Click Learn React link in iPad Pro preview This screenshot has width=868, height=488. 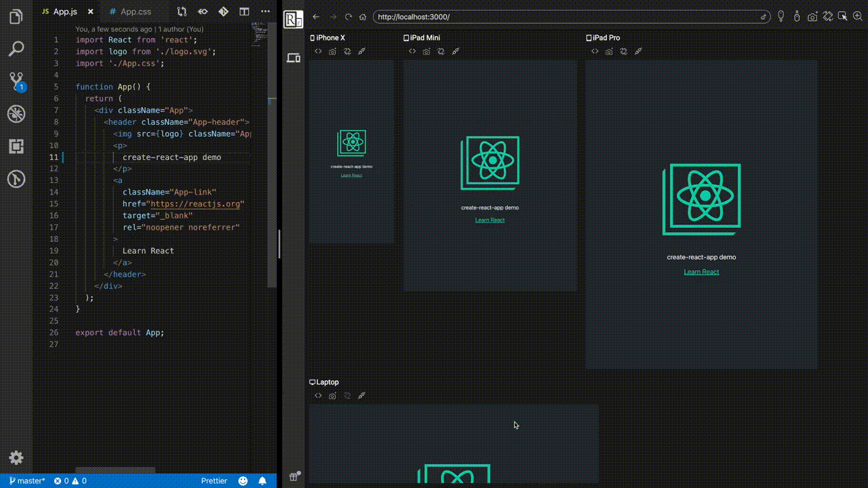coord(701,272)
